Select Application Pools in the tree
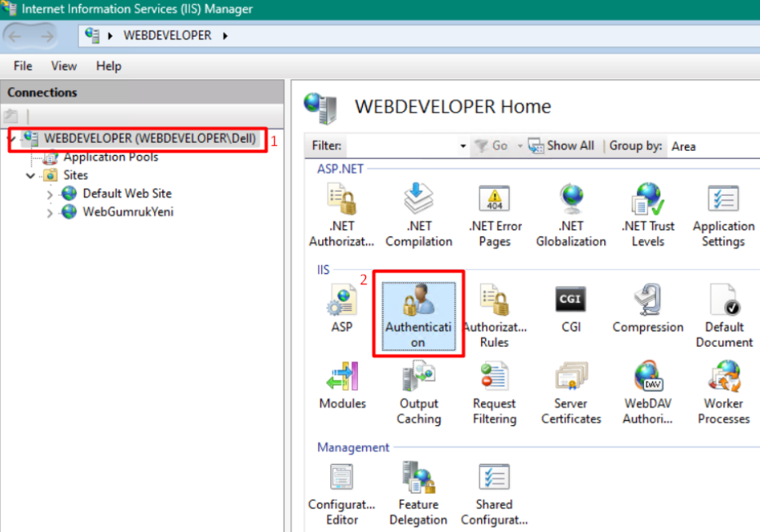 tap(110, 157)
